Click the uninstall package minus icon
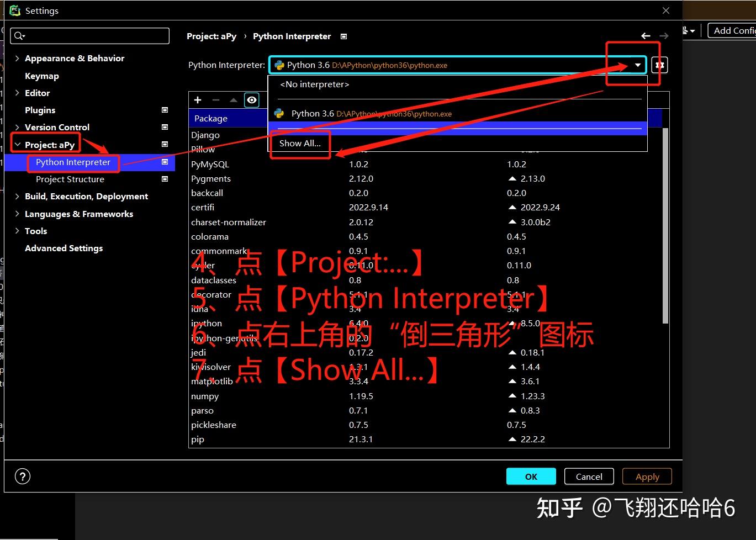Viewport: 756px width, 540px height. click(x=215, y=100)
